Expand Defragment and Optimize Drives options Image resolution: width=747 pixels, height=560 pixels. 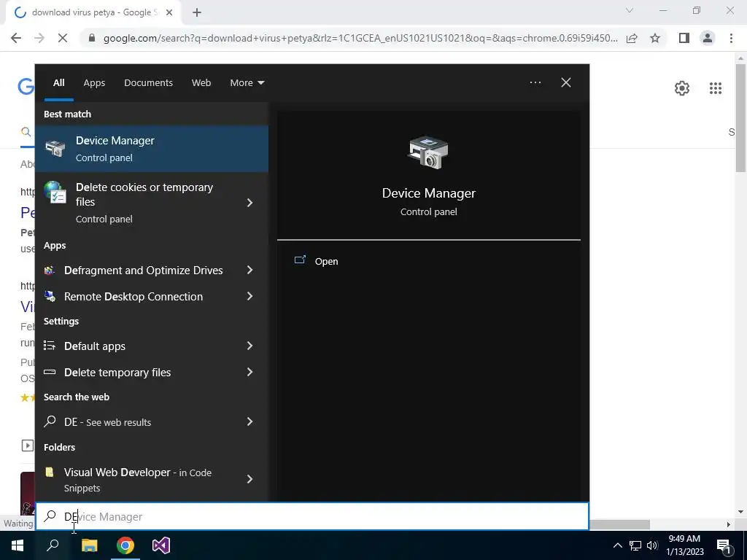coord(249,270)
